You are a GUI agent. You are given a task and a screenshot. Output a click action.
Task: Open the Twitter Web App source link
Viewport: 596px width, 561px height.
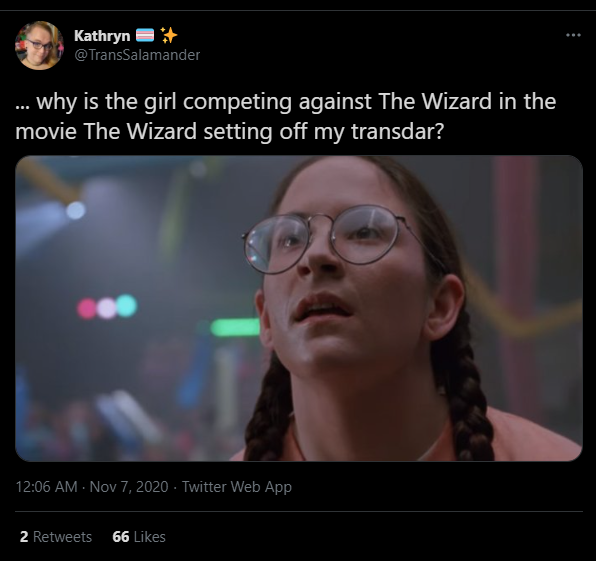(237, 487)
